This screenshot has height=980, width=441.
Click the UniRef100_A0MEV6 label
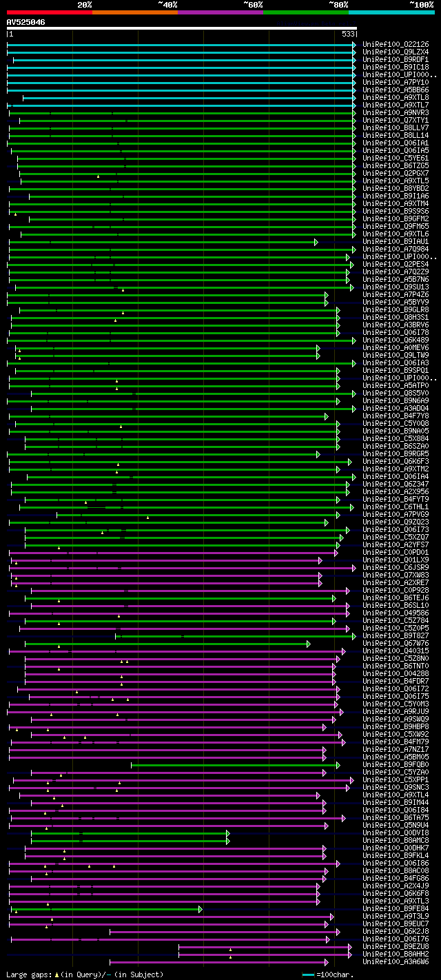(x=396, y=347)
